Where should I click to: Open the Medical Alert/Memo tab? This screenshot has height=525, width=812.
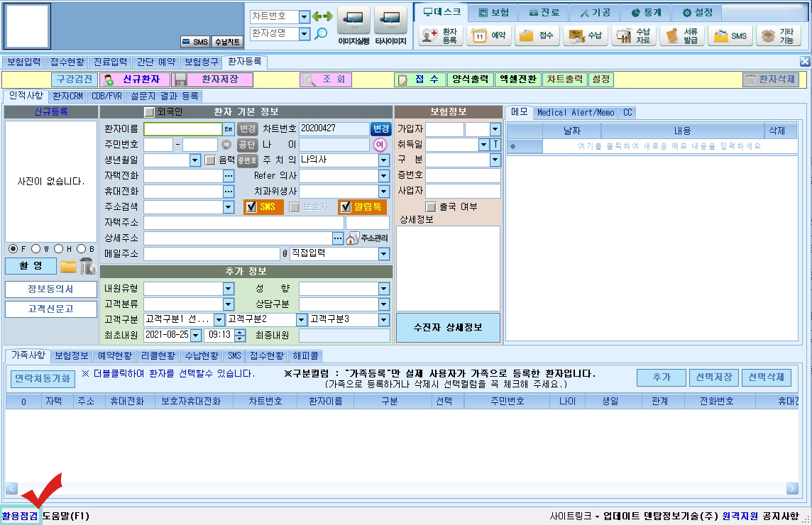point(576,112)
